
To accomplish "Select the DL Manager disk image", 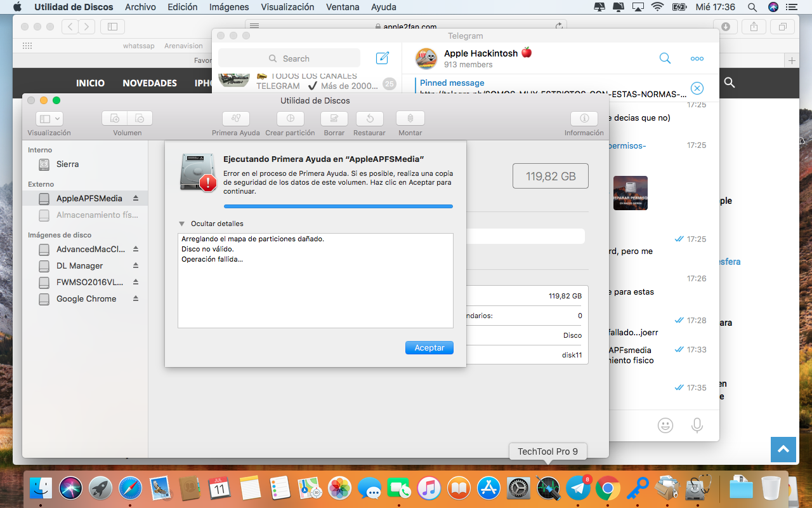I will click(85, 266).
